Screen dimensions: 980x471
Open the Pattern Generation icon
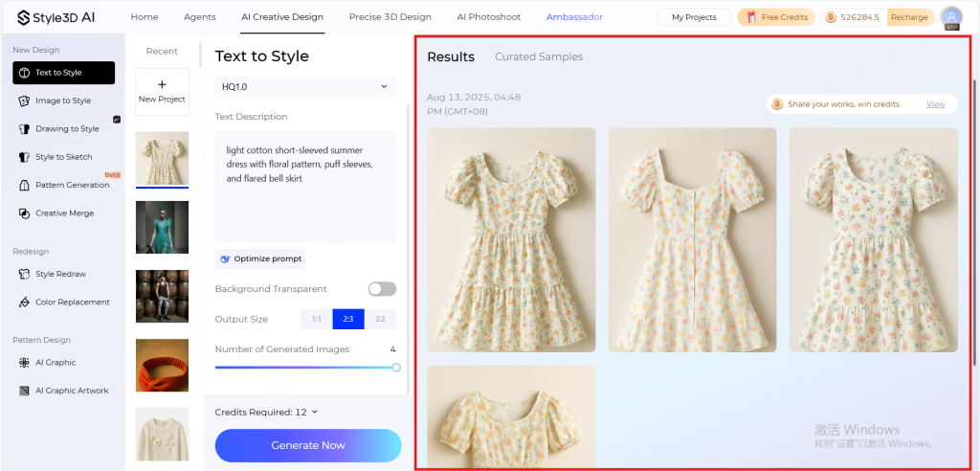pyautogui.click(x=24, y=185)
